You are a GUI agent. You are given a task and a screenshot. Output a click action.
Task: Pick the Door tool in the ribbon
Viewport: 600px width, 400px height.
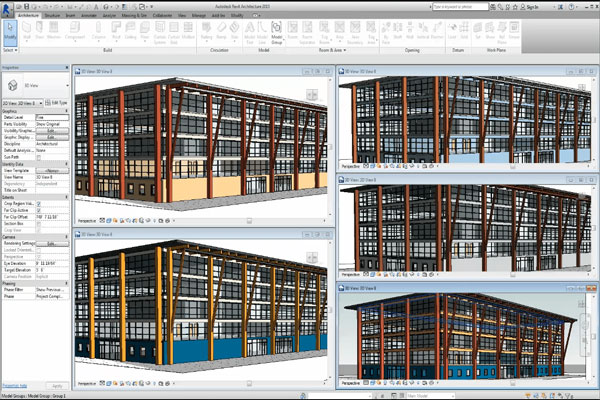(x=40, y=31)
